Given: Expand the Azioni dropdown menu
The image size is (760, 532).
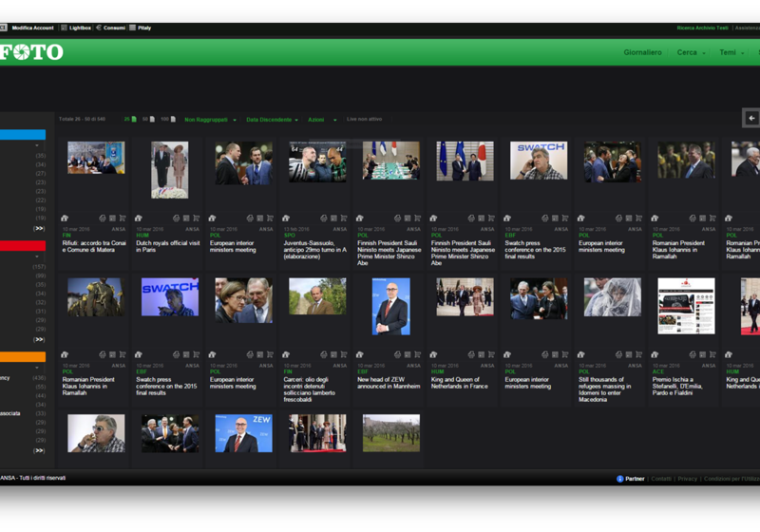Looking at the screenshot, I should pos(322,120).
